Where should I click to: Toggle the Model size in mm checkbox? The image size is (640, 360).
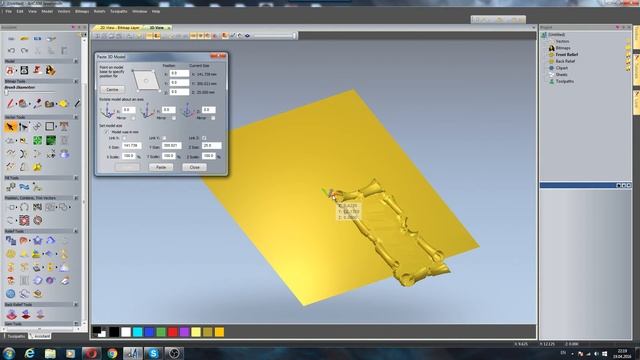click(107, 132)
